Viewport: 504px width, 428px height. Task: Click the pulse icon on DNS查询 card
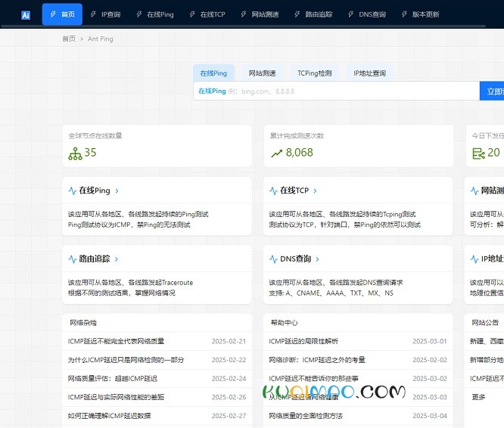point(273,259)
